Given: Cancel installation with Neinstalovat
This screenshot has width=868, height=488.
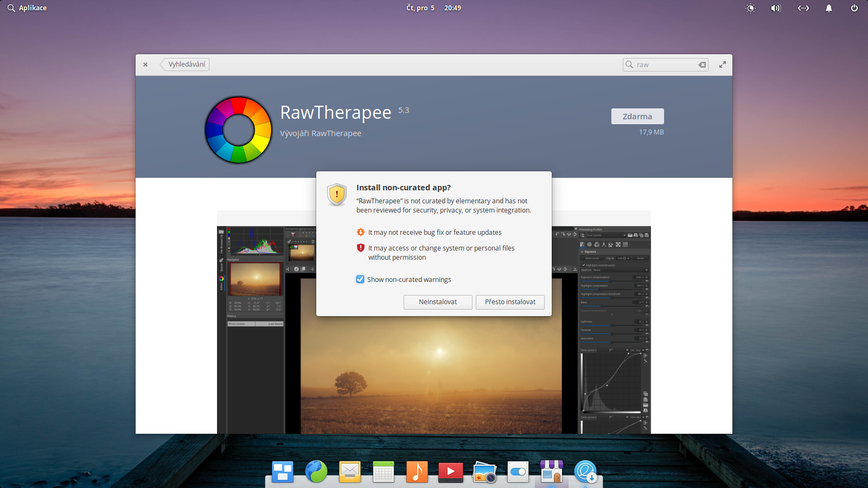Looking at the screenshot, I should point(438,302).
